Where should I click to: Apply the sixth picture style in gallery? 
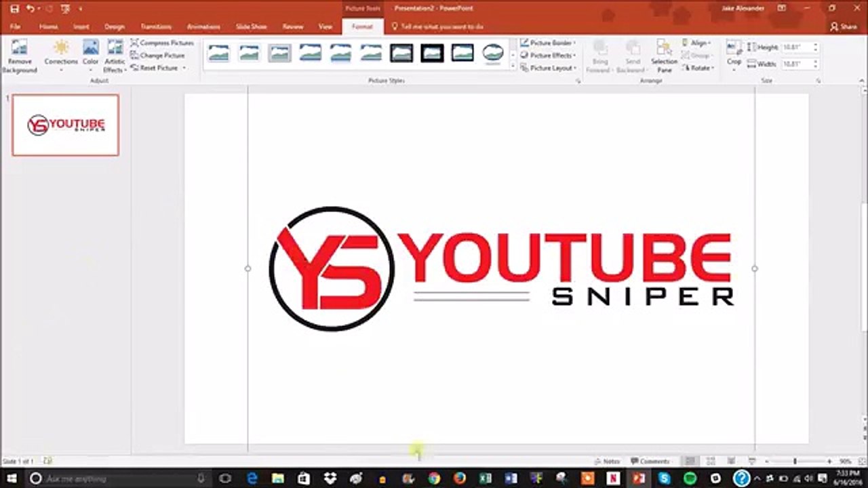coord(371,52)
